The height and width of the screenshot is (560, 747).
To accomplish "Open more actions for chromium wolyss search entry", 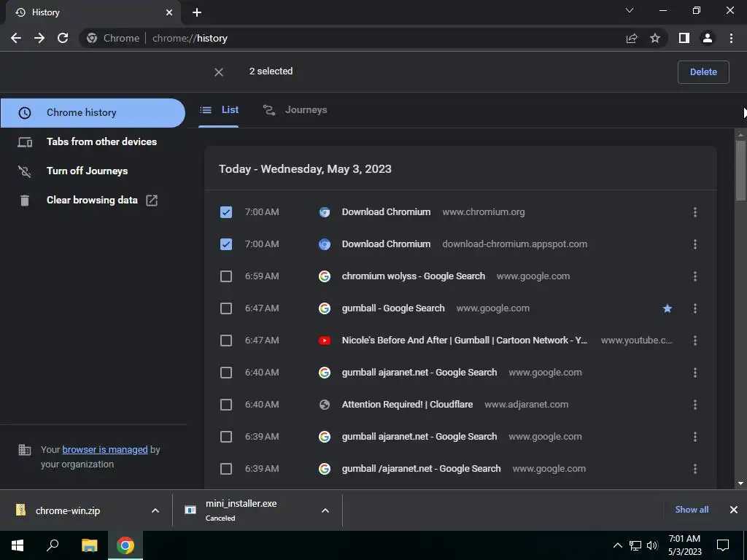I will (695, 276).
